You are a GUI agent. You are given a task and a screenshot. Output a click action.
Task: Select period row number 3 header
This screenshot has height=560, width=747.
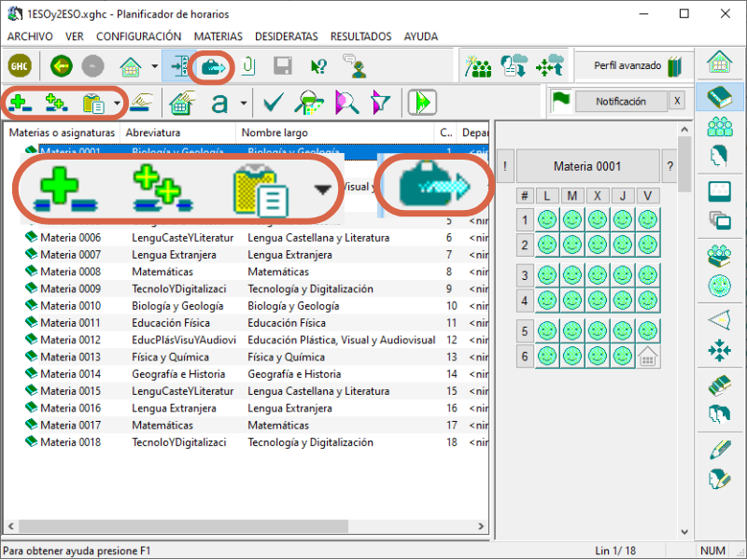tap(525, 275)
